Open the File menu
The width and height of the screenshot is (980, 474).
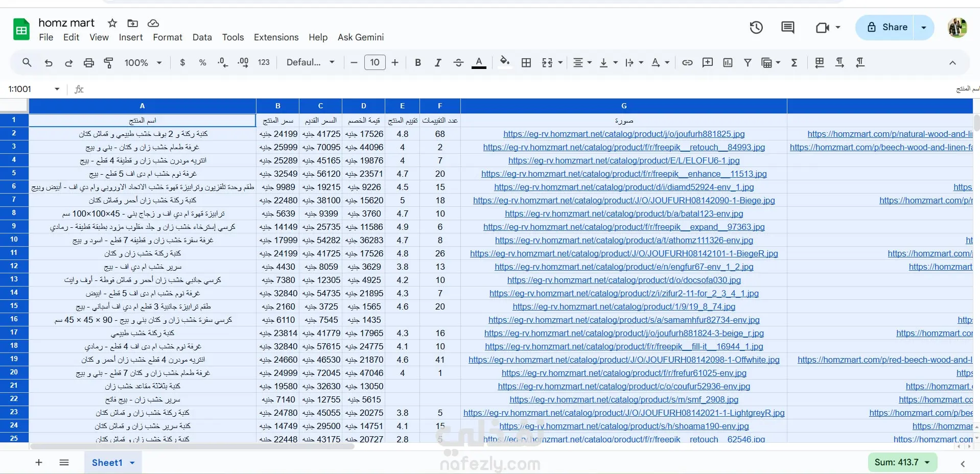click(x=46, y=37)
